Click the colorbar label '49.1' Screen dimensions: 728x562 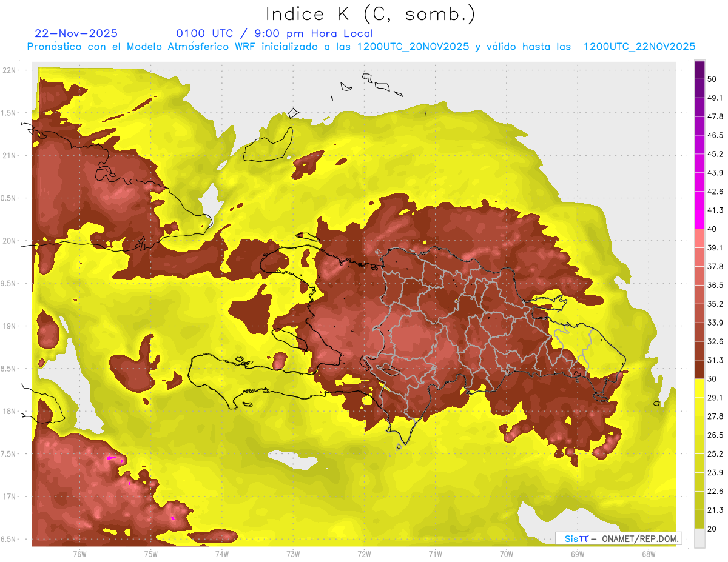tap(715, 98)
